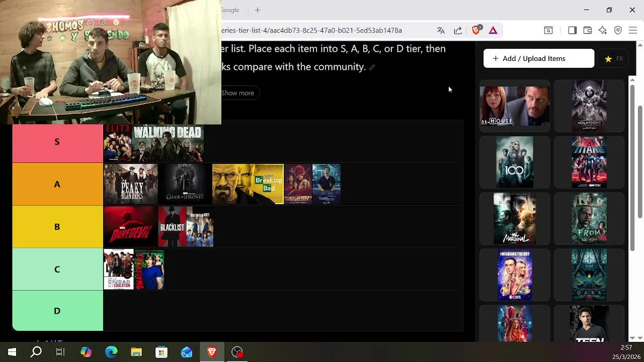Select the Sex Education poster in C tier
This screenshot has height=362, width=644.
[x=119, y=269]
